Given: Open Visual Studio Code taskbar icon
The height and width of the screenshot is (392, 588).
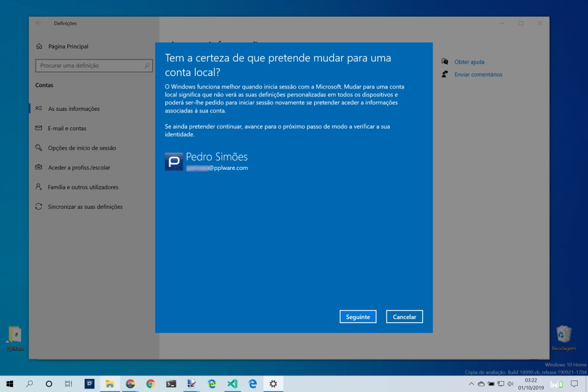Looking at the screenshot, I should tap(232, 384).
